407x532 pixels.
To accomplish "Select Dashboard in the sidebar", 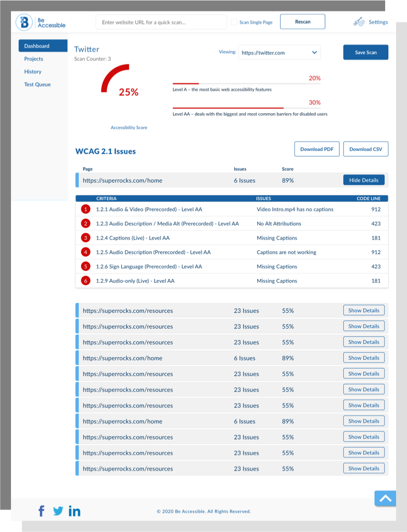I will [43, 46].
